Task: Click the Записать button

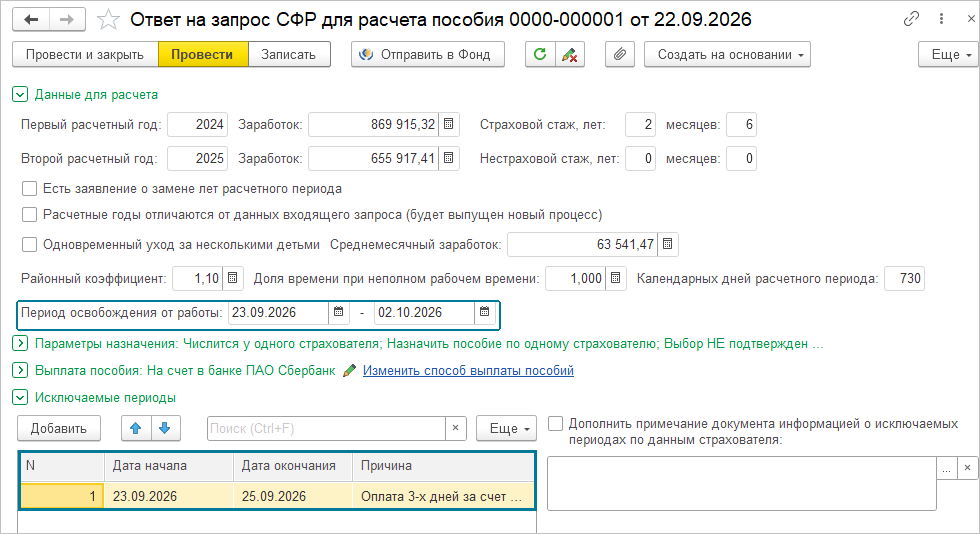Action: click(x=289, y=54)
